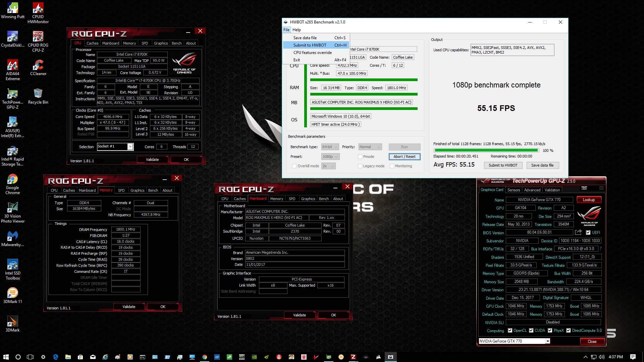Open the Benchmark type 64-bit dropdown
The width and height of the screenshot is (644, 362).
click(x=330, y=147)
